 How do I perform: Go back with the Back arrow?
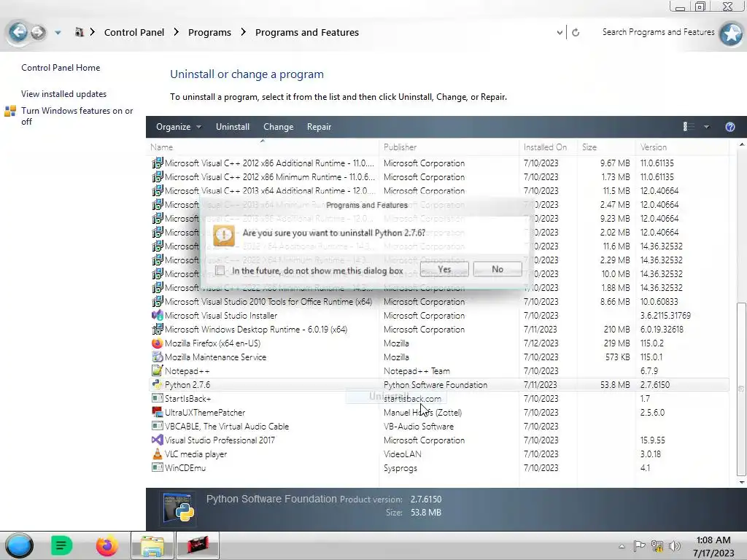pyautogui.click(x=18, y=32)
